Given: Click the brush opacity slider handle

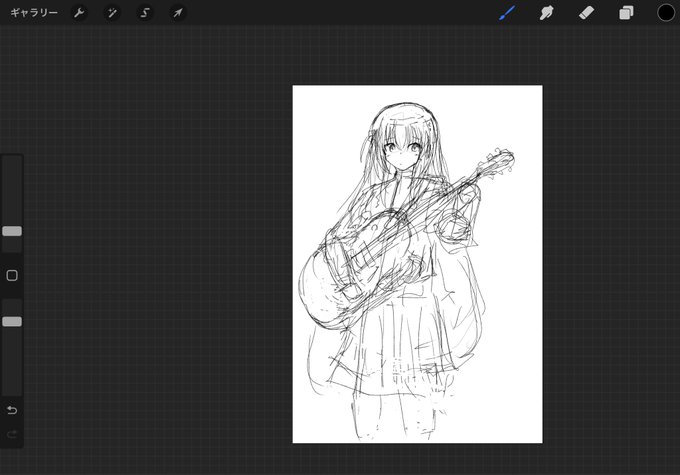Looking at the screenshot, I should [12, 321].
